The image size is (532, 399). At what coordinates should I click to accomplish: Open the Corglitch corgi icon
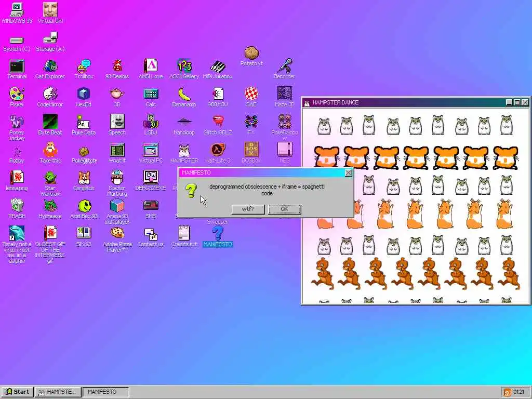click(x=84, y=181)
